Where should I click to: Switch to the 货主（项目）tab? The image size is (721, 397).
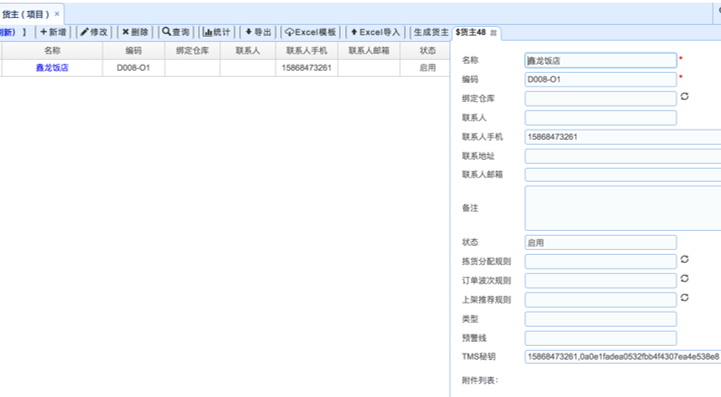[x=26, y=14]
